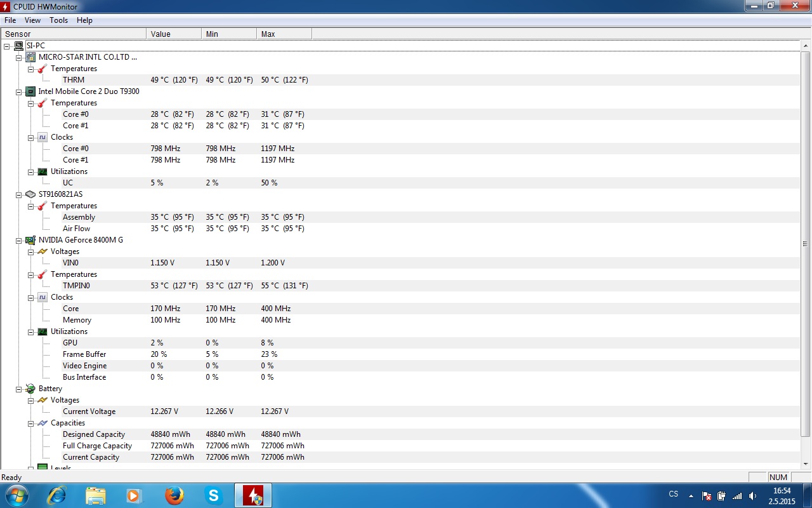The height and width of the screenshot is (508, 812).
Task: Click the 1.200 V max VIN0 value
Action: [x=273, y=263]
